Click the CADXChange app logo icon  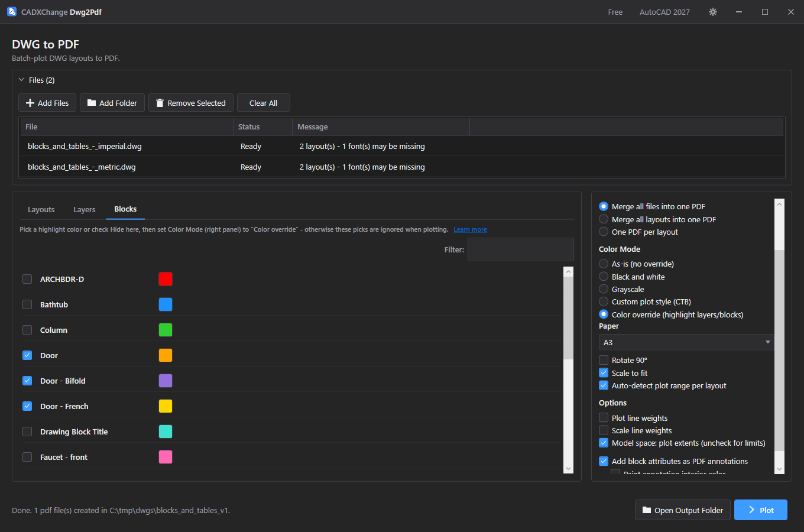coord(12,11)
